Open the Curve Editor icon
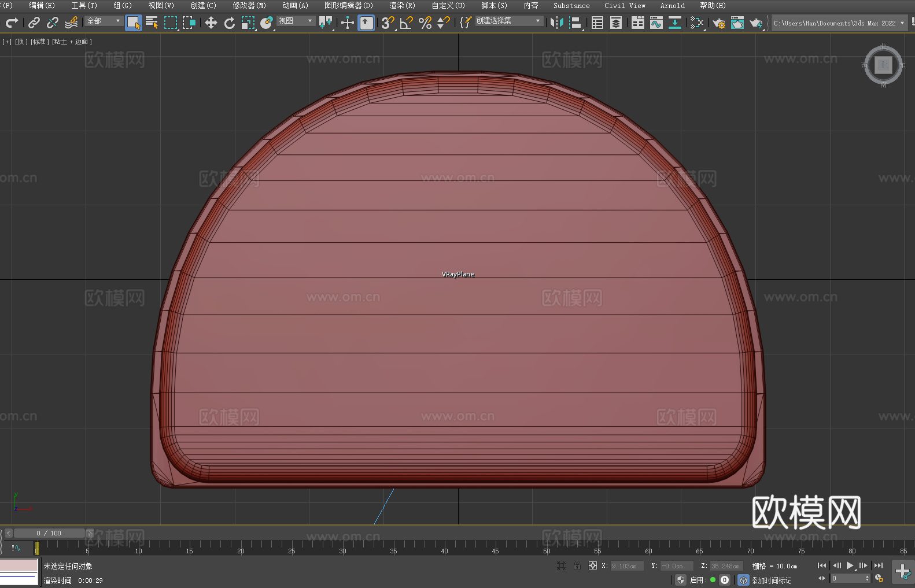This screenshot has height=588, width=915. point(656,23)
